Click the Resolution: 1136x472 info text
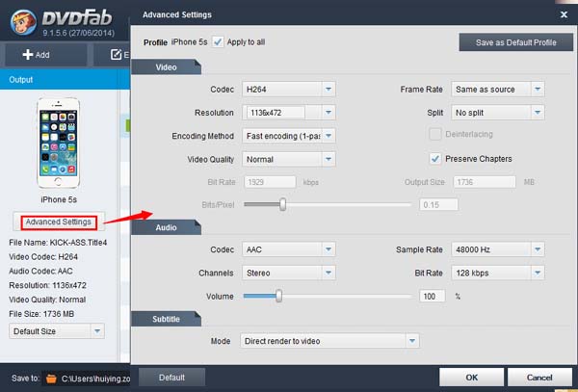Viewport: 578px width, 392px height. (x=47, y=285)
